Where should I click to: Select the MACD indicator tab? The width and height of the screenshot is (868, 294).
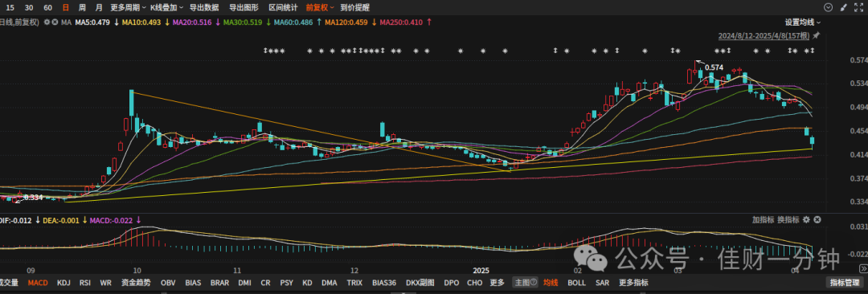[x=38, y=283]
